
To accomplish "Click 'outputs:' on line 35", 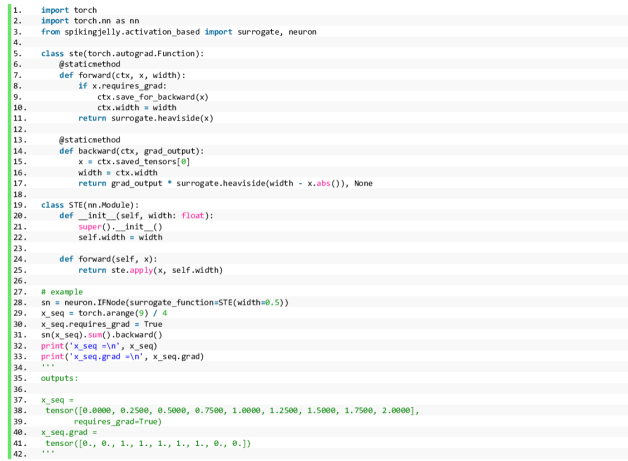I will tap(60, 378).
